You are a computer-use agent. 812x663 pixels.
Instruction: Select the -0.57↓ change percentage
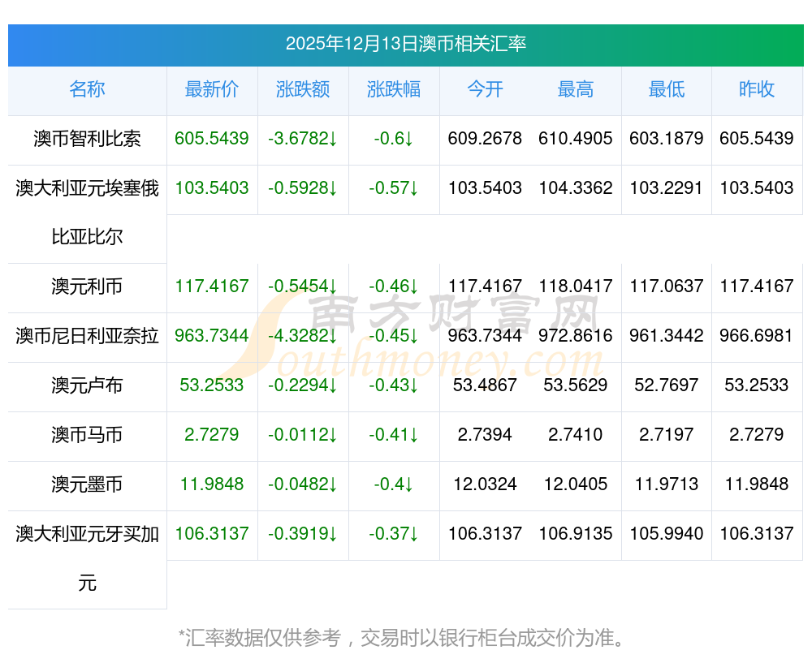pyautogui.click(x=393, y=188)
